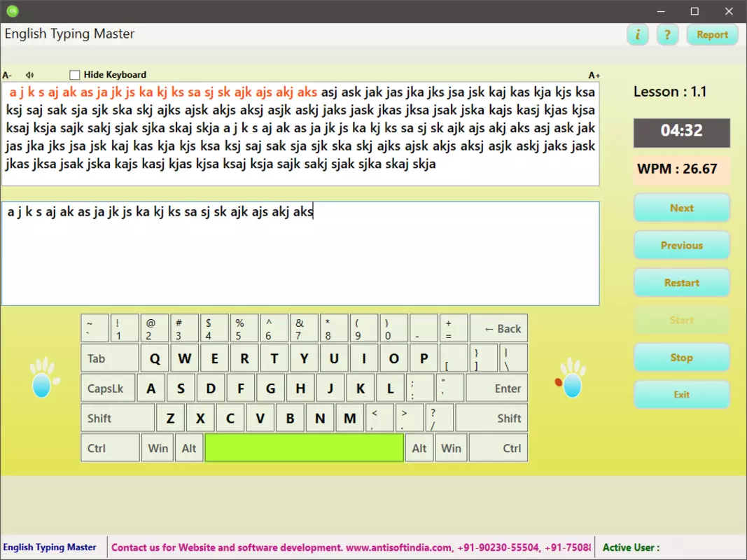Restart the current lesson
Image resolution: width=747 pixels, height=560 pixels.
point(681,282)
